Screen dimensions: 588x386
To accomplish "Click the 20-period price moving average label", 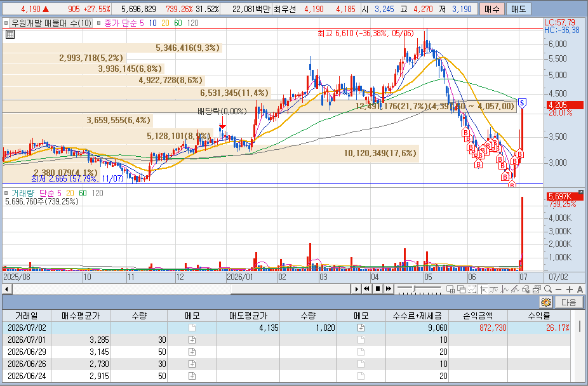I will pos(165,23).
